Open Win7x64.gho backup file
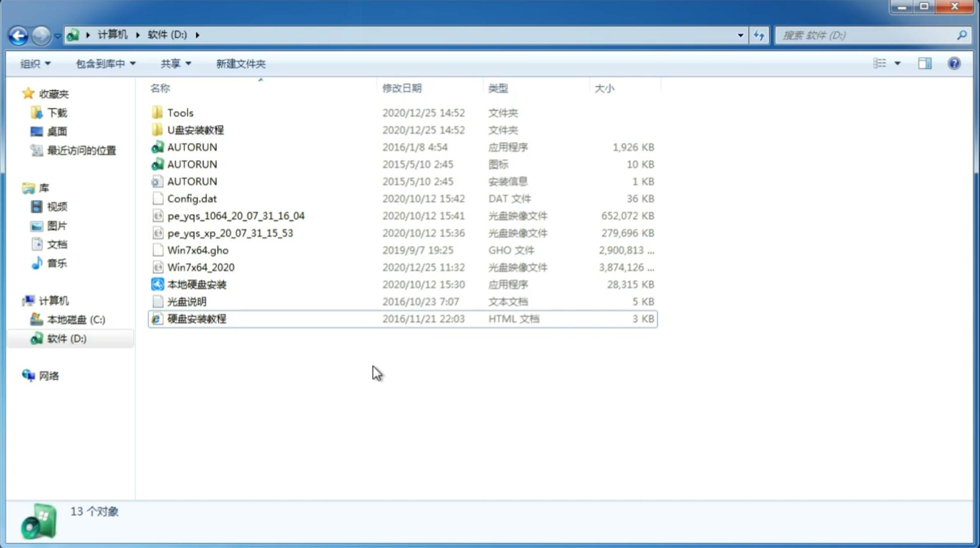Image resolution: width=980 pixels, height=548 pixels. [196, 250]
